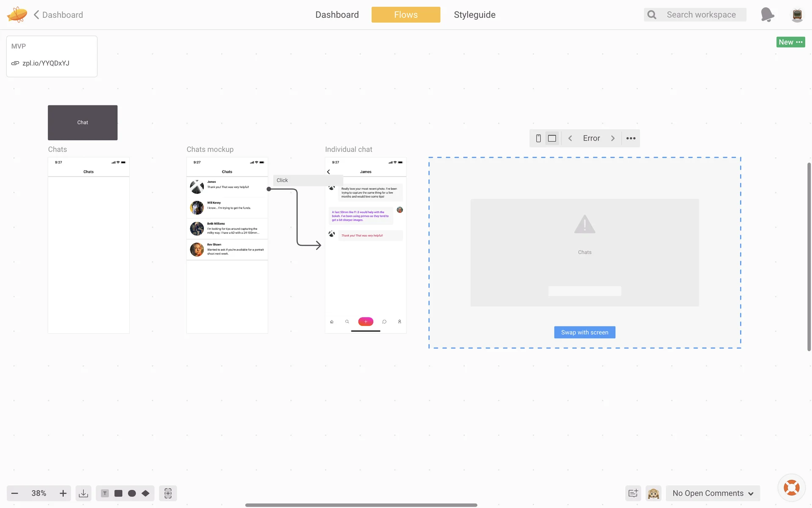Select the ellipse shape tool

(x=132, y=493)
